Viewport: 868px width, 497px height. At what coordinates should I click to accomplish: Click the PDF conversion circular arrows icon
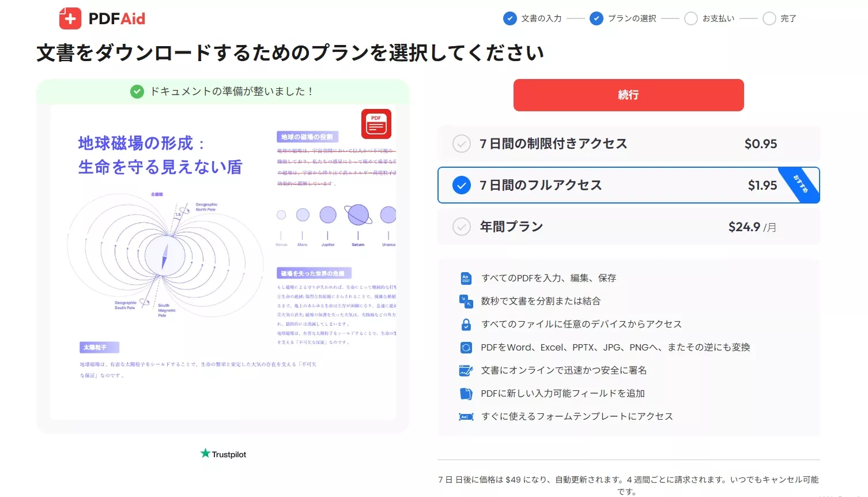[x=466, y=347]
